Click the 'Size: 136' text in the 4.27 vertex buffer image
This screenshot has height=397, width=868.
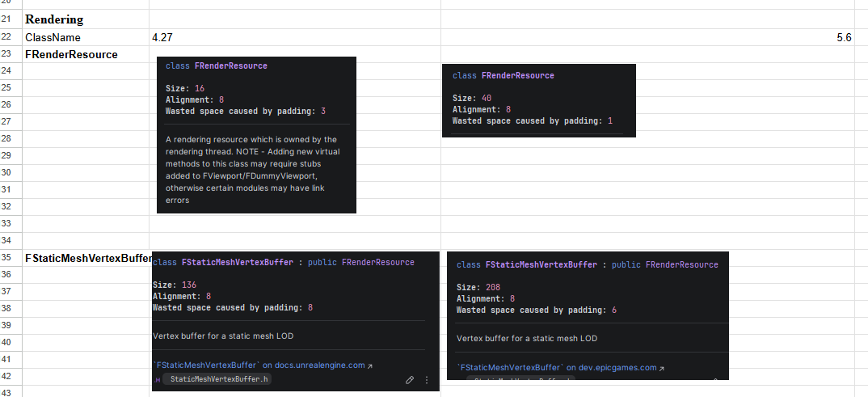(175, 285)
